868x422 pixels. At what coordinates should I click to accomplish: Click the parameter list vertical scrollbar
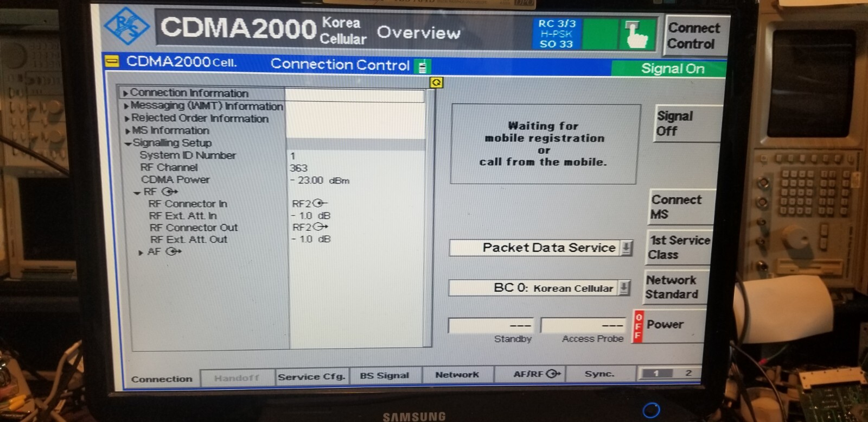point(429,217)
